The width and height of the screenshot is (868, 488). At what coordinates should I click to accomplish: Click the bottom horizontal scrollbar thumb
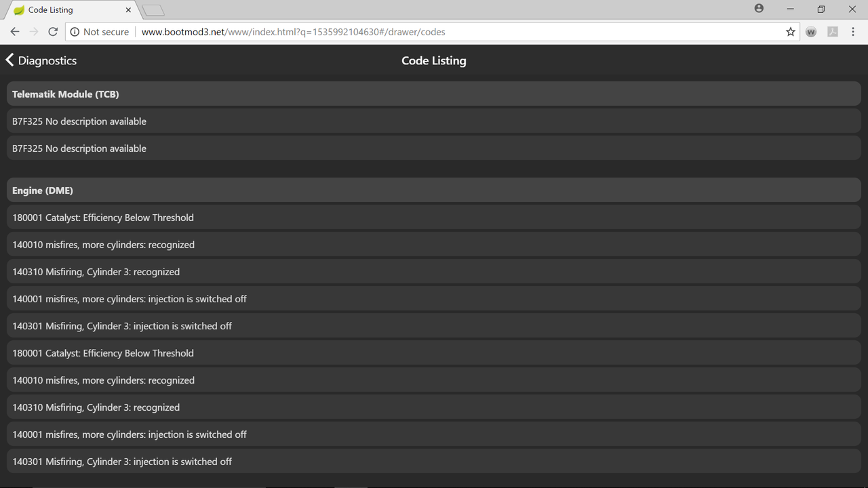[351, 486]
